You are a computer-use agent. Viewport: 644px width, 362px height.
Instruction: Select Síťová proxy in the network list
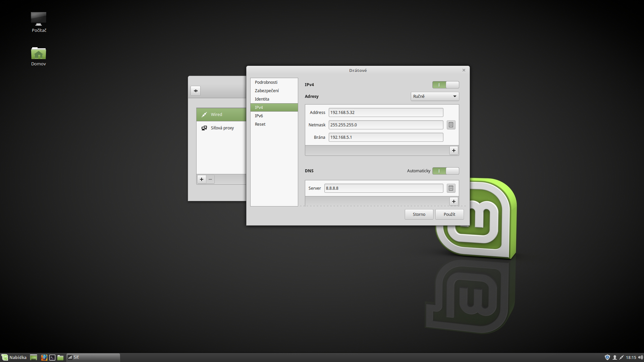[x=222, y=128]
